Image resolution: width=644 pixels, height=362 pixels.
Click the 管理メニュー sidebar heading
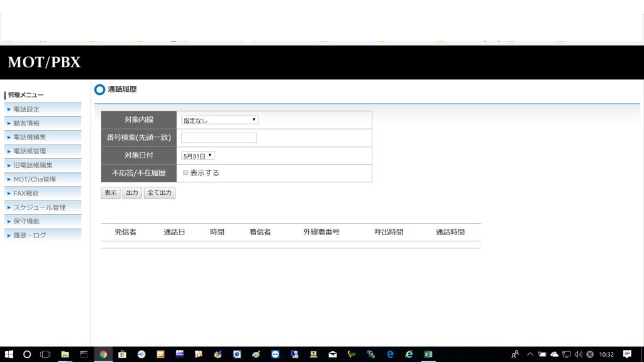pyautogui.click(x=25, y=95)
